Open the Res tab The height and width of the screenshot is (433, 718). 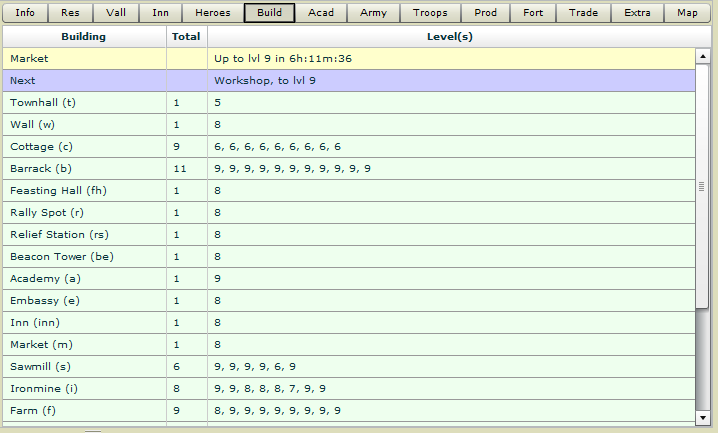[x=70, y=13]
